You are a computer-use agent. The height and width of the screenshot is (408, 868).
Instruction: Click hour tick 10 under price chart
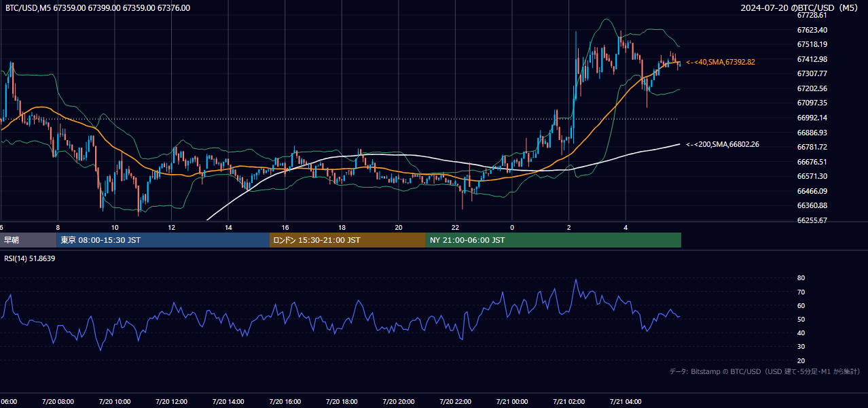click(115, 228)
